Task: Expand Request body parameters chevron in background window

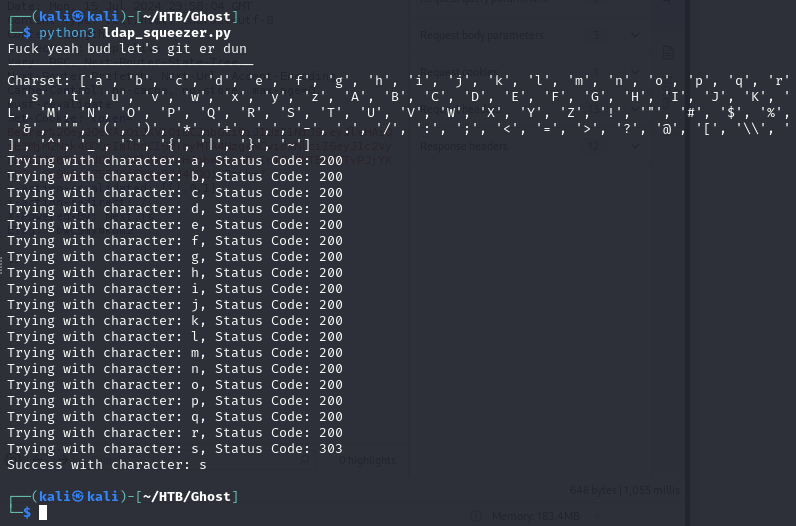Action: coord(635,35)
